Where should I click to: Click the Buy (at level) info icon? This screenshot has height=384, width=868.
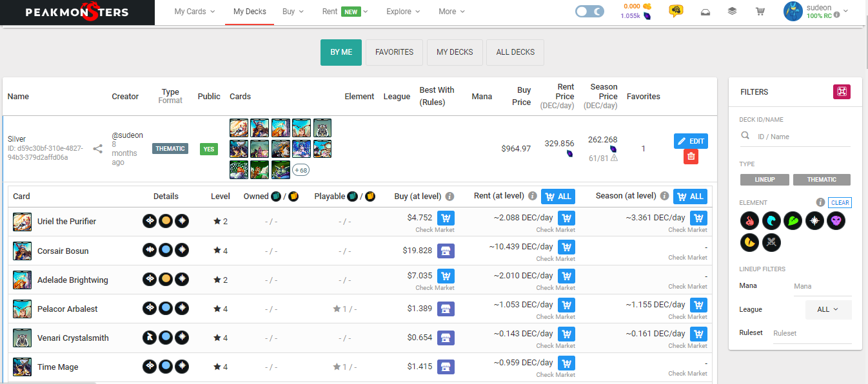click(449, 197)
